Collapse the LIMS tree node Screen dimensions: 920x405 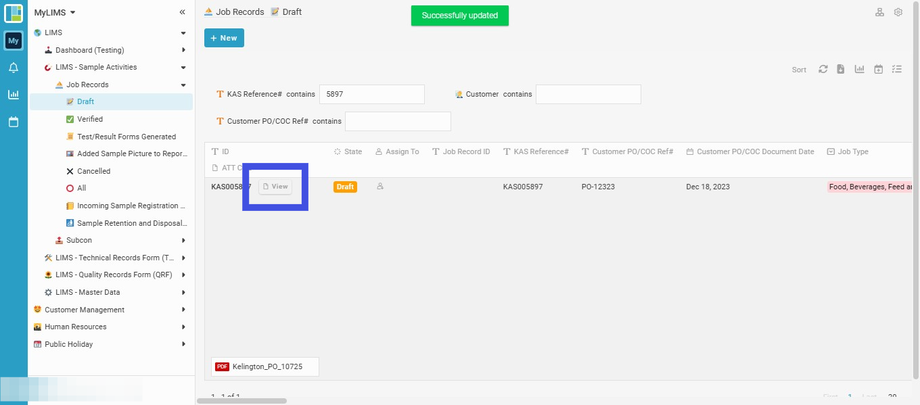[x=183, y=33]
